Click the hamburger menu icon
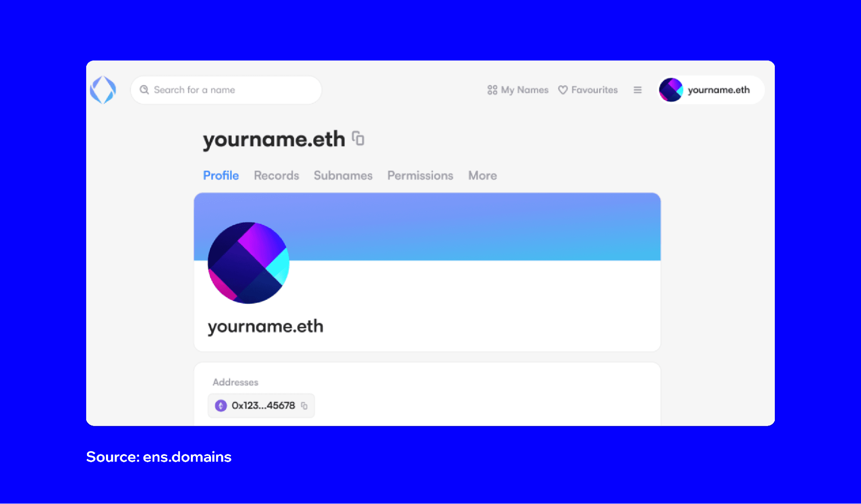 [637, 90]
